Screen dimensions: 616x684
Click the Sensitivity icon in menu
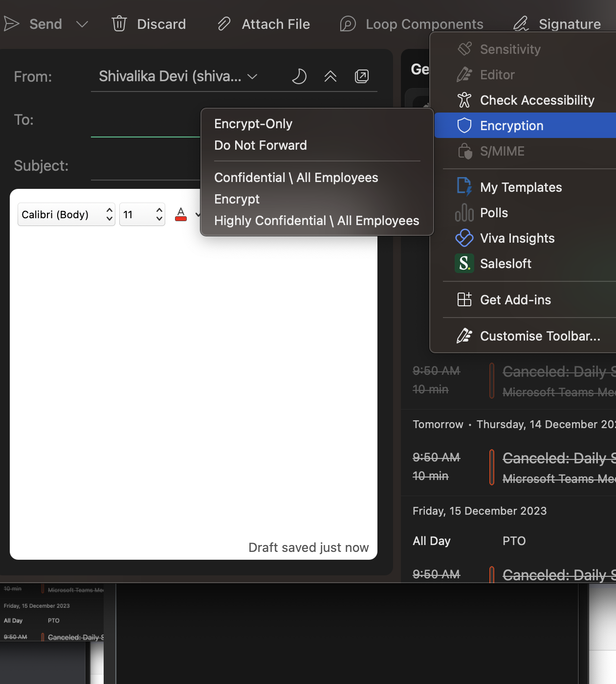click(464, 49)
